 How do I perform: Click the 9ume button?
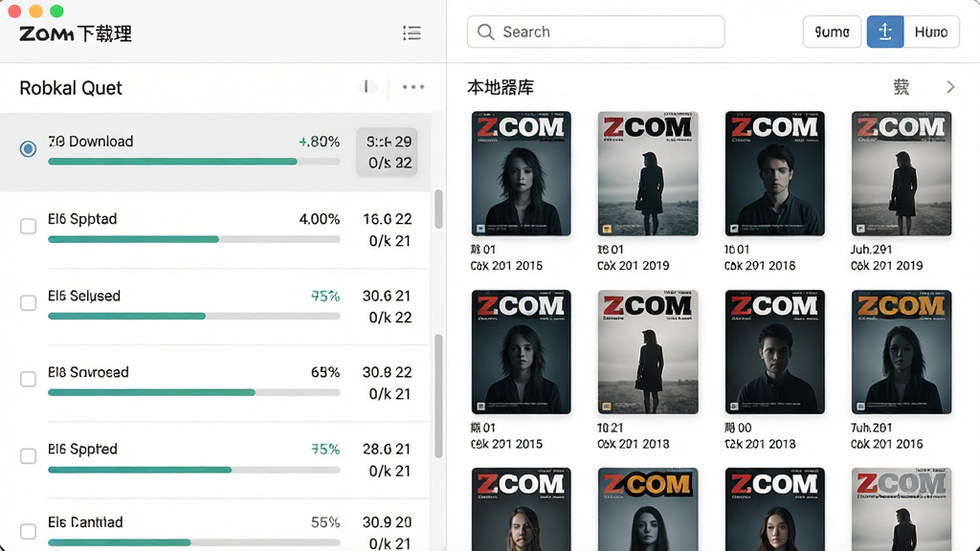tap(832, 32)
